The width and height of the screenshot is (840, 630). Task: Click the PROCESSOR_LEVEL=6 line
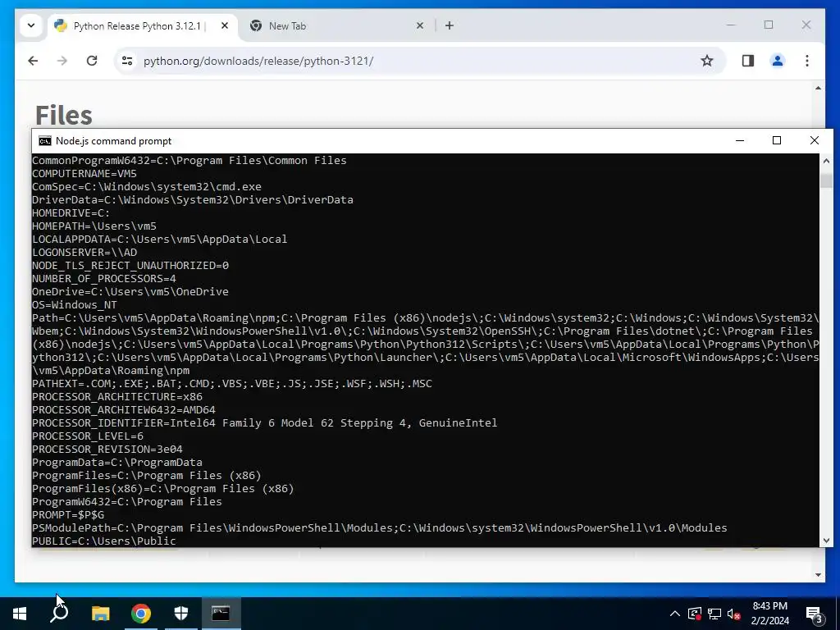[88, 436]
